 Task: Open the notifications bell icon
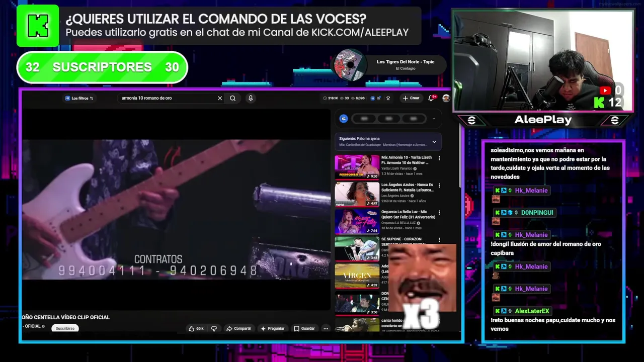tap(431, 98)
